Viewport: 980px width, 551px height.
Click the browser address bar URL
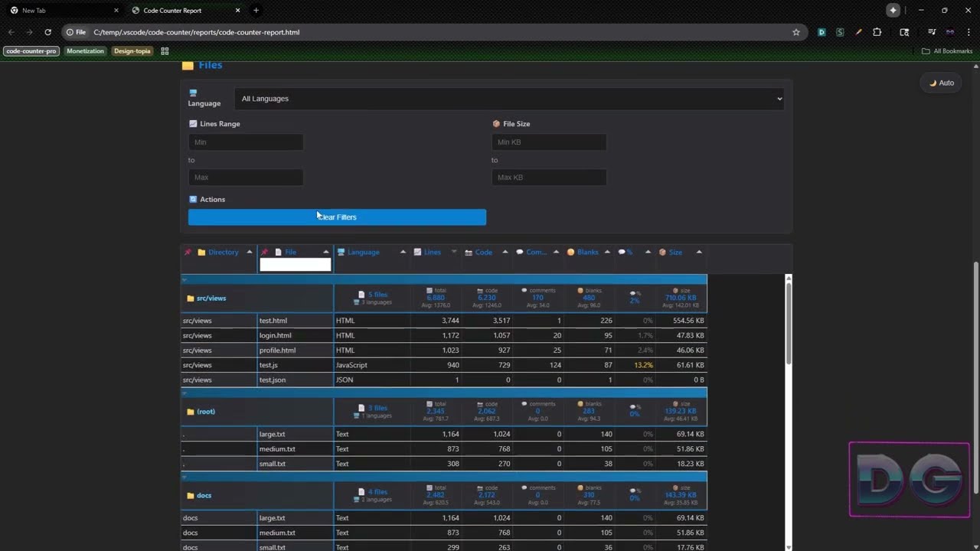(x=196, y=32)
